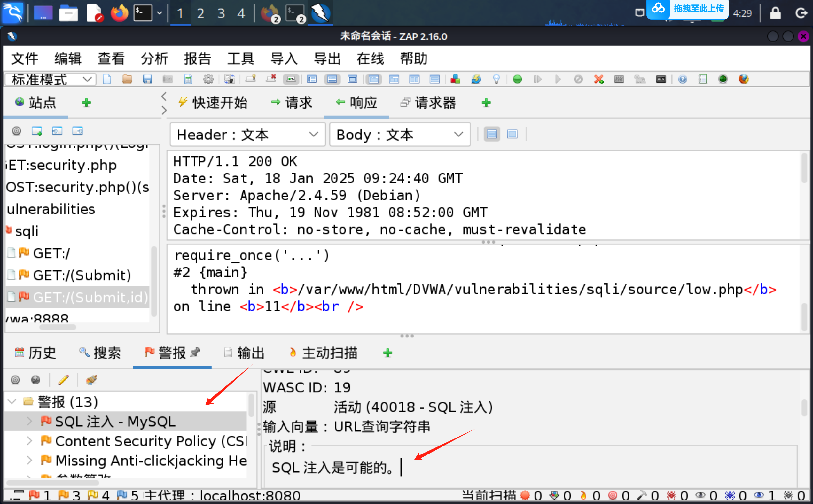
Task: Click the Firefox icon in the taskbar
Action: (x=119, y=13)
